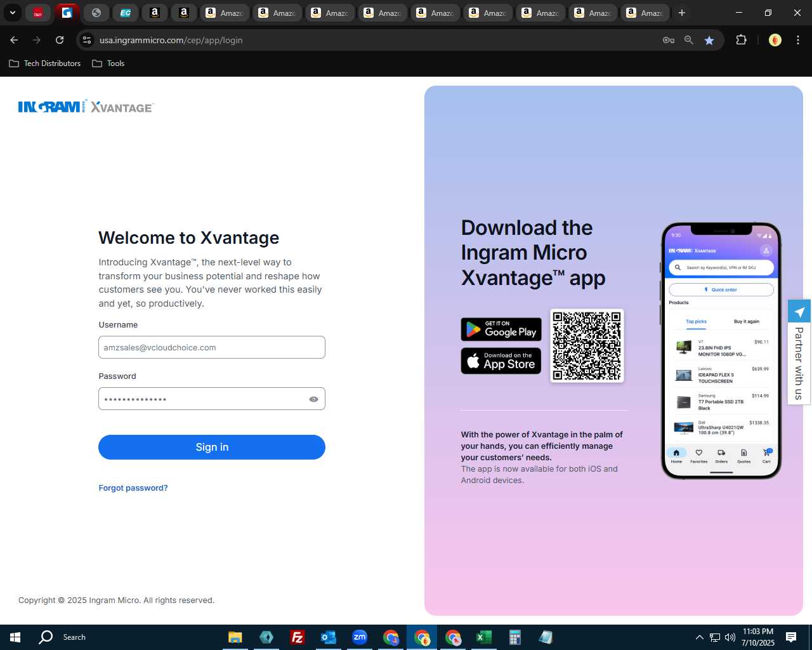Open the Partner with us side tab

tap(799, 352)
